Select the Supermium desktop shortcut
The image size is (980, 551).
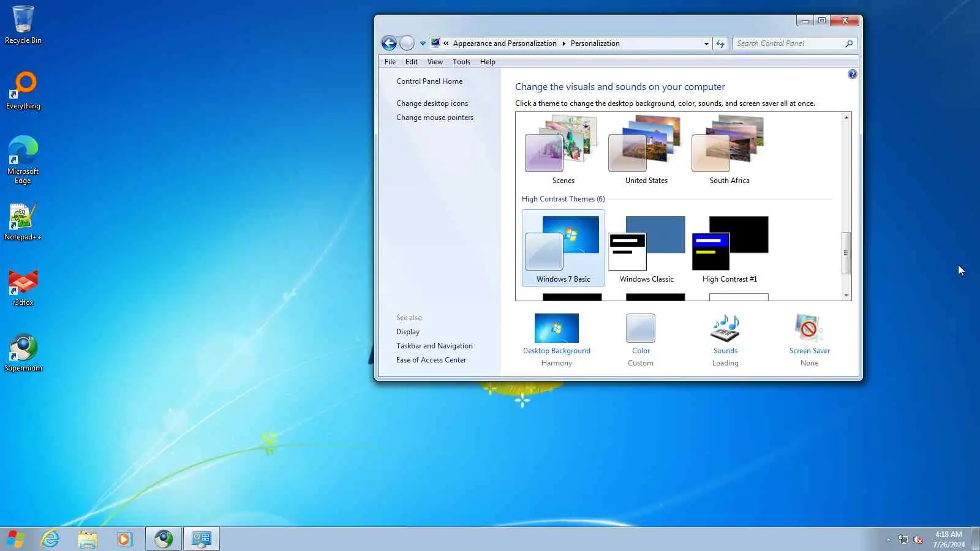pyautogui.click(x=23, y=353)
